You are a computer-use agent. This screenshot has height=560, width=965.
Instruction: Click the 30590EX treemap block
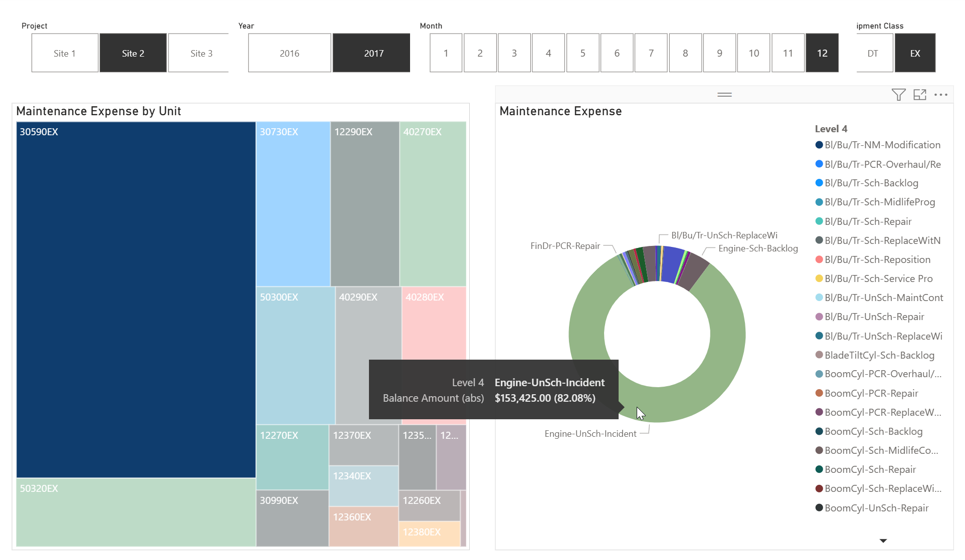pyautogui.click(x=135, y=301)
